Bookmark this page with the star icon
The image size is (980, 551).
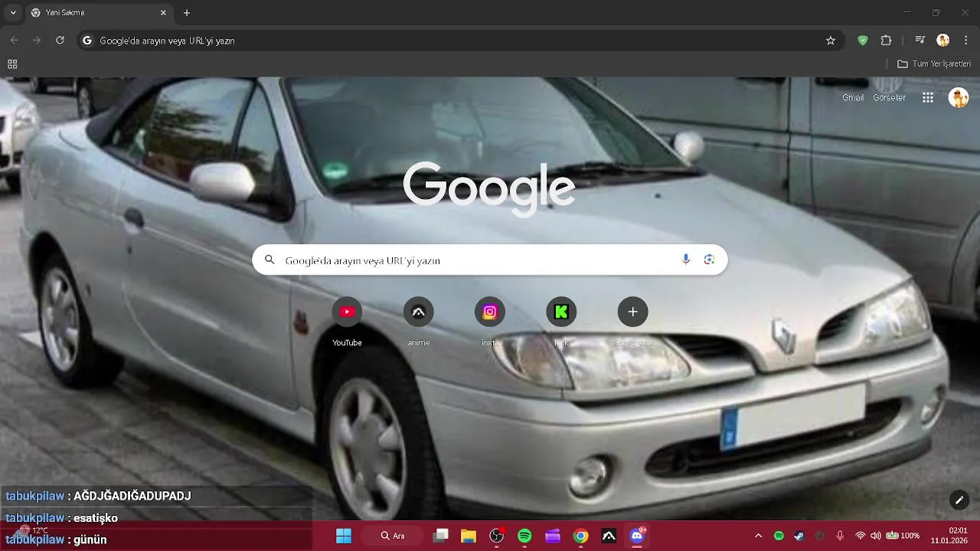click(831, 41)
